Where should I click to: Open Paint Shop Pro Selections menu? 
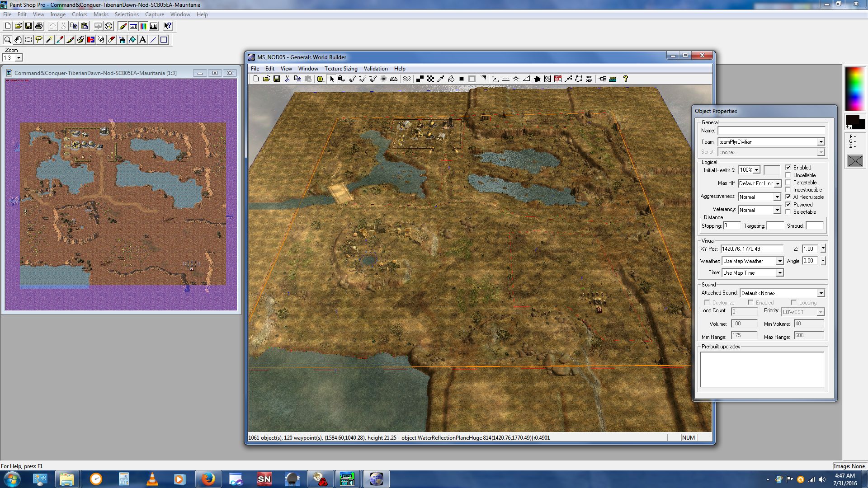tap(127, 14)
